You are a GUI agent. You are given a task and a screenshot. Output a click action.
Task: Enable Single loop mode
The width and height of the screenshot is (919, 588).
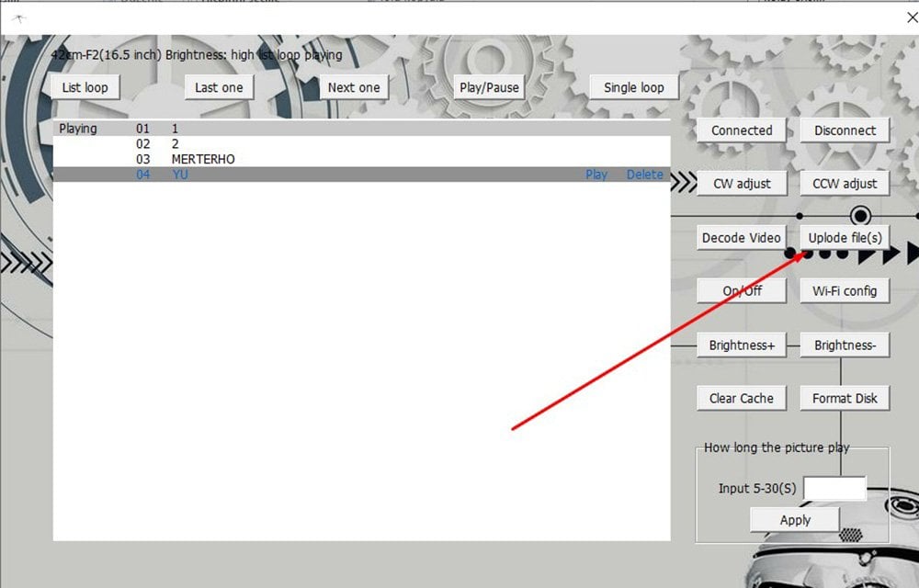(x=633, y=87)
